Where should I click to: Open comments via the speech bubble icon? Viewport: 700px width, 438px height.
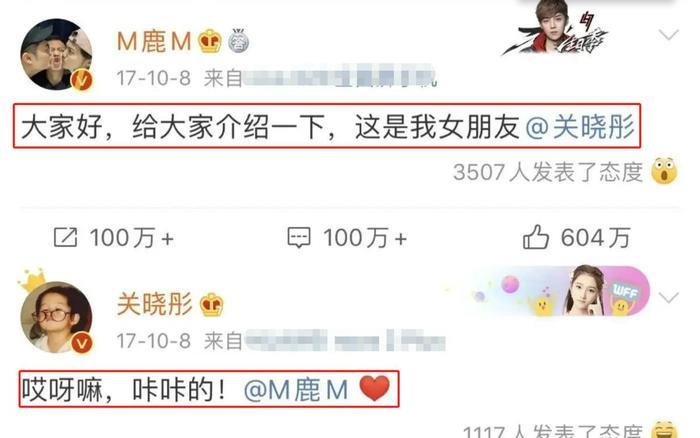(x=299, y=237)
